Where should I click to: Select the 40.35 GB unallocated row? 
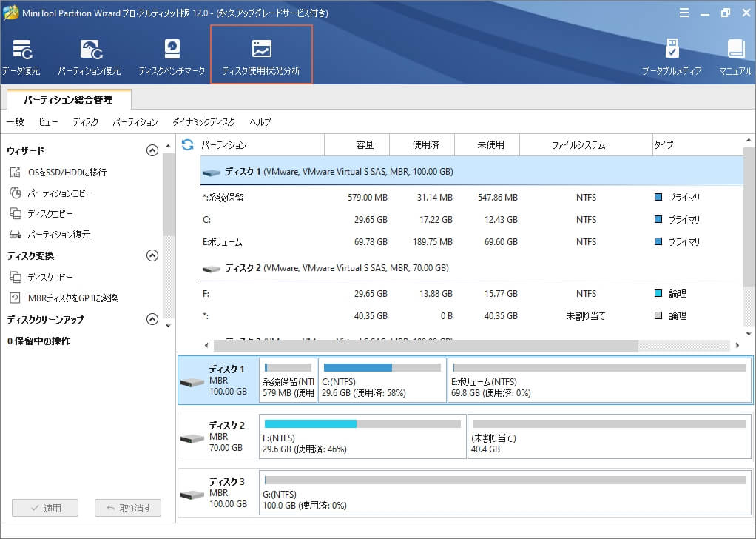(x=471, y=315)
